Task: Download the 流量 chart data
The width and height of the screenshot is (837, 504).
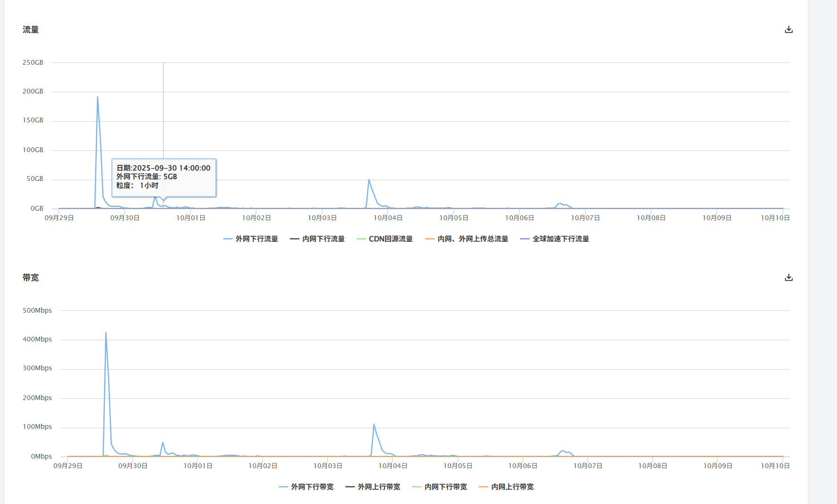Action: tap(788, 30)
